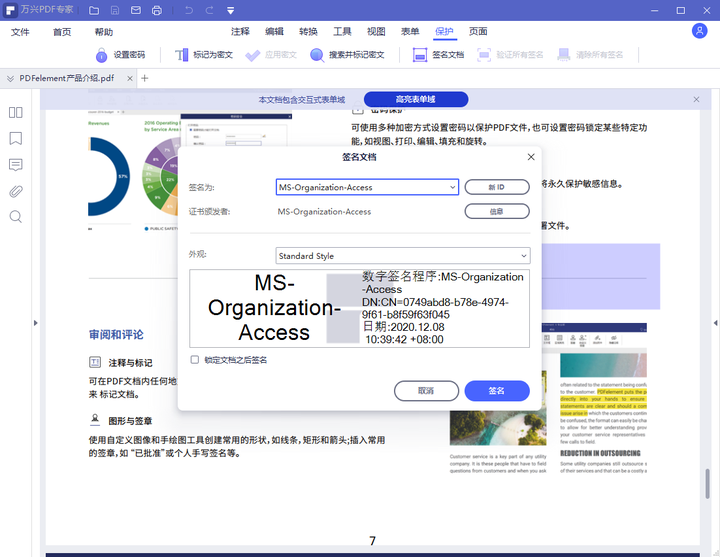Switch to the 编辑 tab
The width and height of the screenshot is (720, 557).
[x=274, y=31]
